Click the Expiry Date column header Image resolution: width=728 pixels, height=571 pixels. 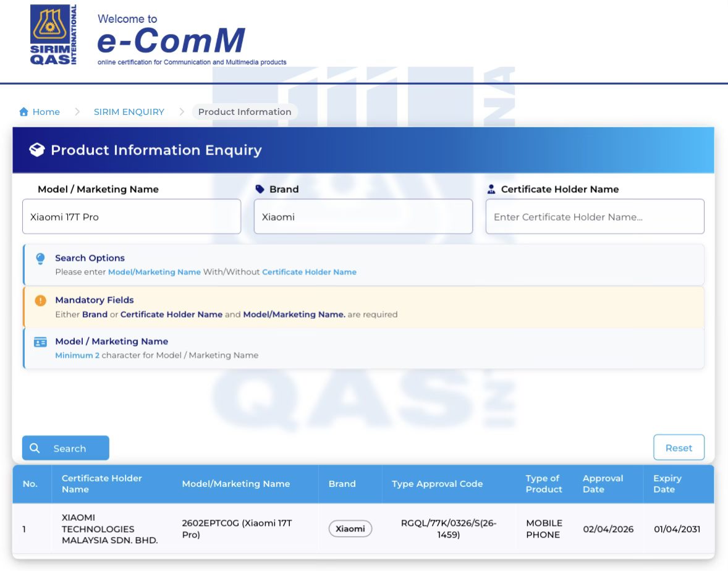[667, 484]
